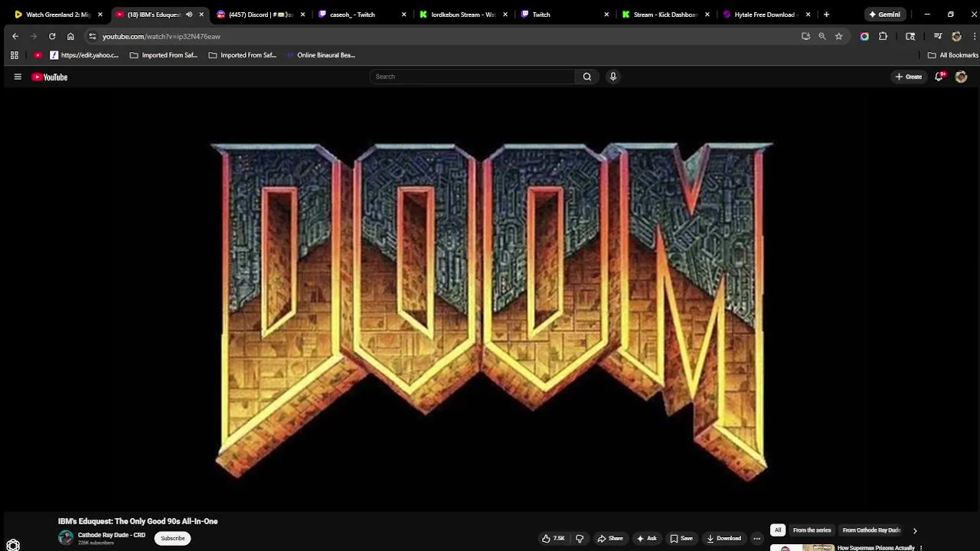Open the Create menu
980x551 pixels.
[909, 77]
